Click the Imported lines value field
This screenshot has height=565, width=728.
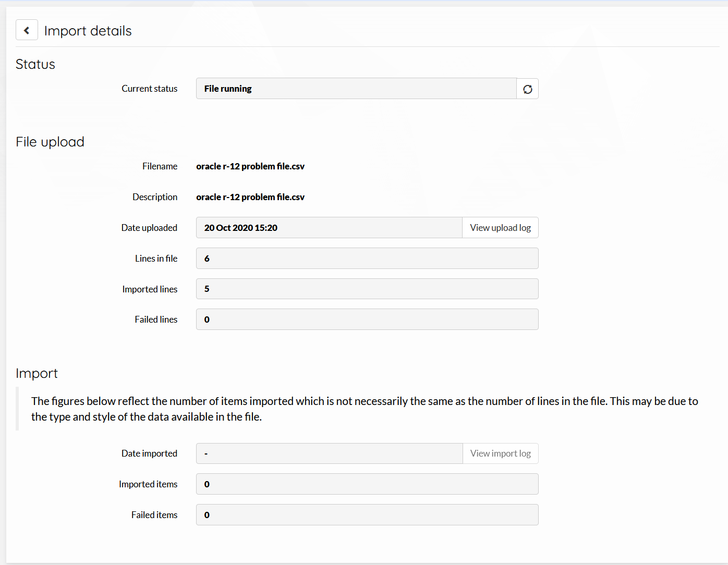[x=367, y=289]
